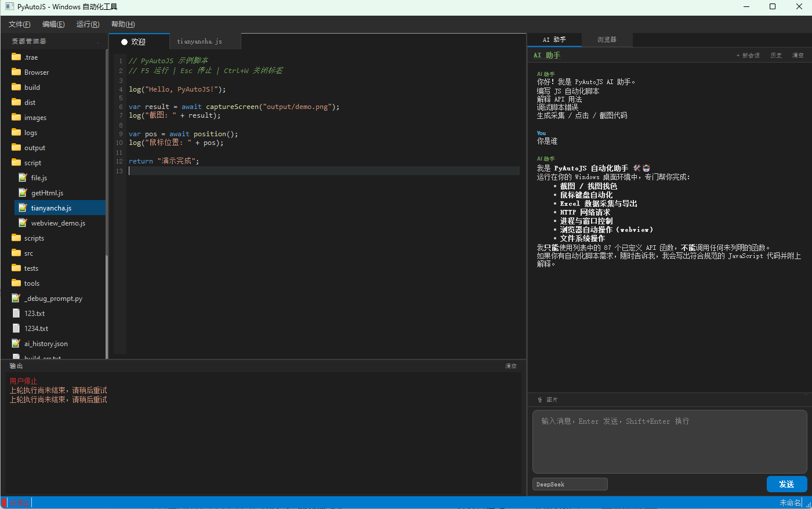812x509 pixels.
Task: Click the webview_demo.js file icon
Action: pyautogui.click(x=23, y=223)
